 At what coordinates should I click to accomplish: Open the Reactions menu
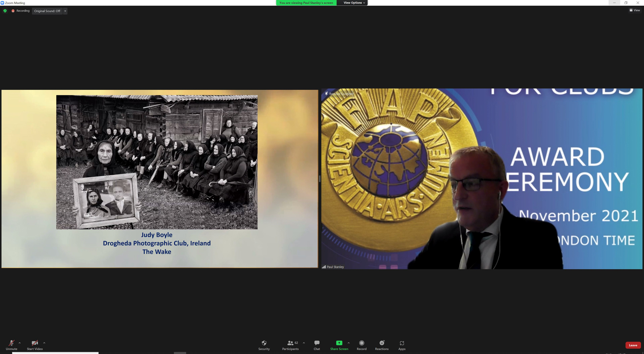pos(382,345)
